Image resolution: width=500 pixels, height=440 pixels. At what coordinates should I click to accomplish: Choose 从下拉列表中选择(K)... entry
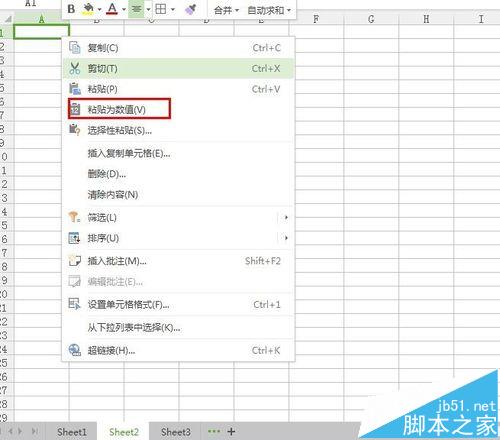[x=178, y=328]
